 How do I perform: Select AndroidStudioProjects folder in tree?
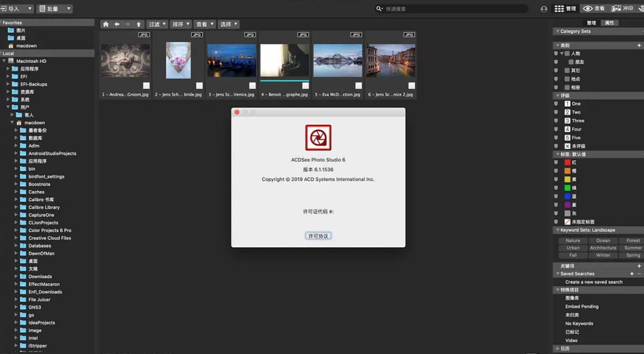tap(52, 154)
